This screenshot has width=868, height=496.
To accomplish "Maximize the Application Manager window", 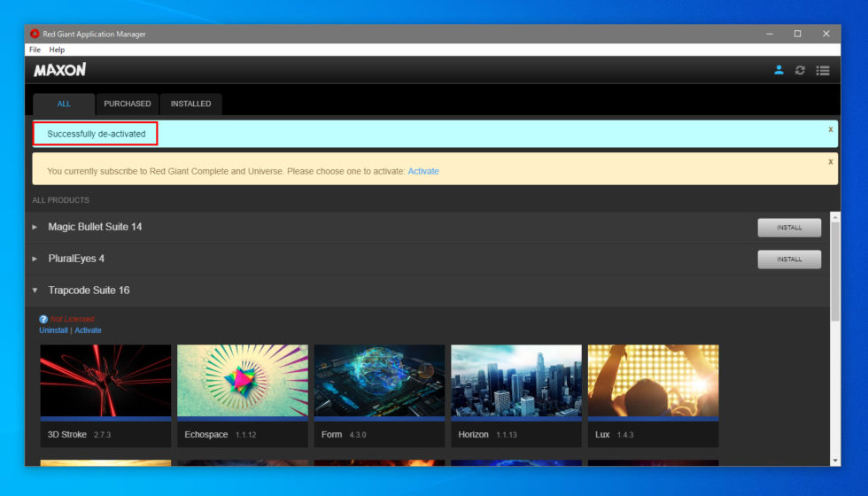I will click(798, 34).
